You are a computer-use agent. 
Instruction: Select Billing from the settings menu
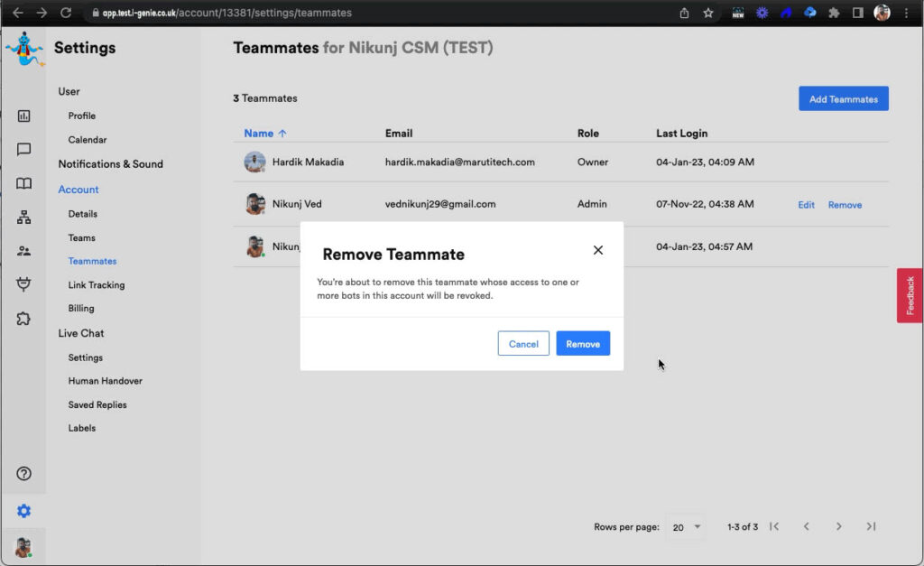coord(81,309)
